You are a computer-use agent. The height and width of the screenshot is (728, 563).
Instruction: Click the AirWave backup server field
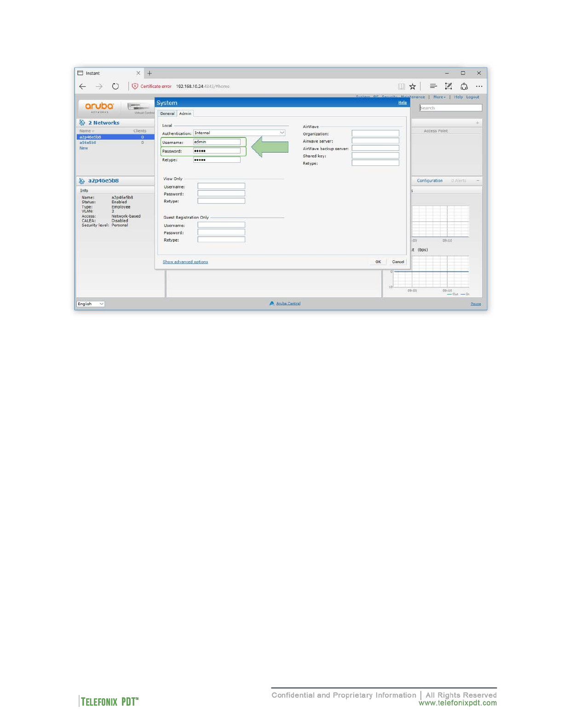pos(375,148)
